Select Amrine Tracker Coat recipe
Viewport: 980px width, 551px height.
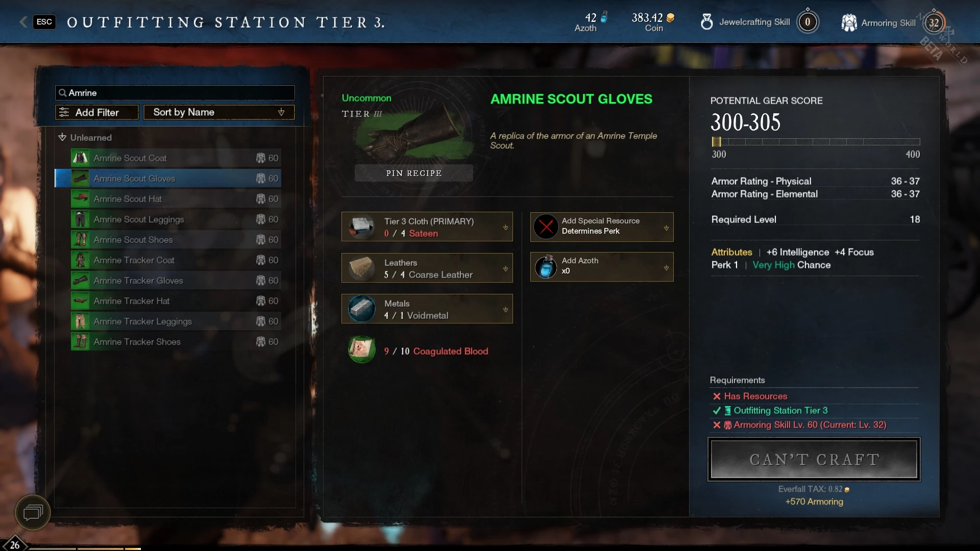coord(176,260)
